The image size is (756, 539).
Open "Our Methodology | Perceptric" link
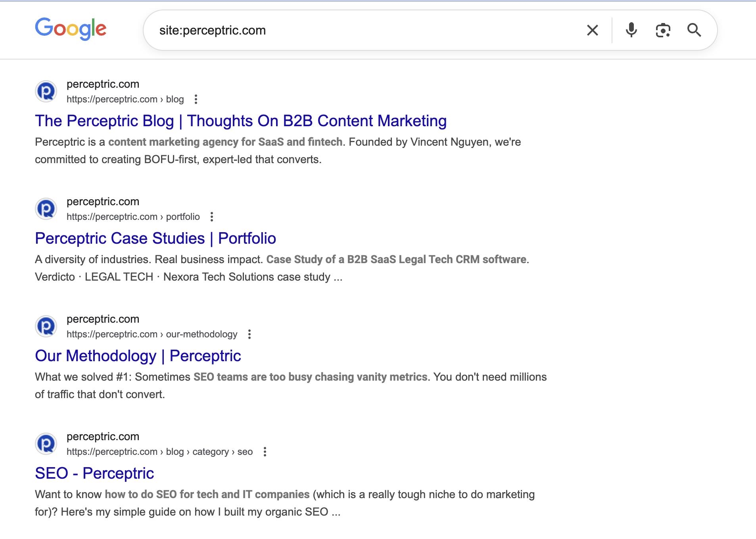coord(138,356)
